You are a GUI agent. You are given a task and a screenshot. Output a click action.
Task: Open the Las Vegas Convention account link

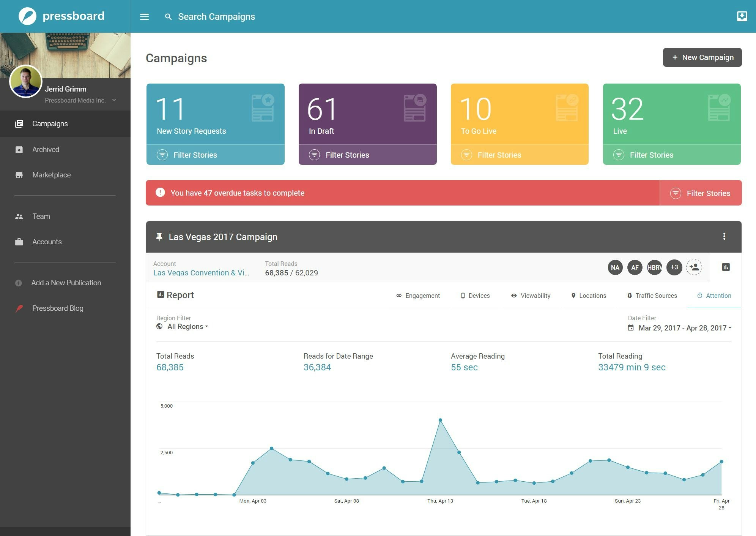201,273
